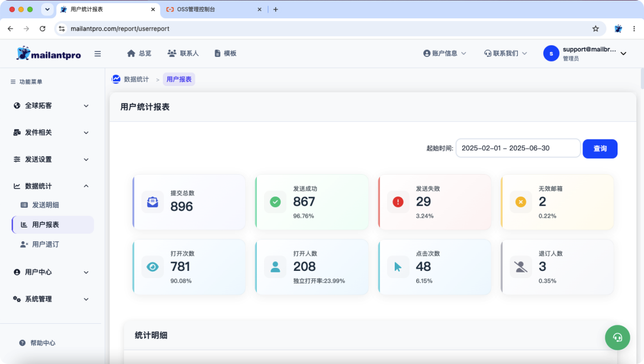Open the 账户信息 dropdown
This screenshot has height=364, width=644.
(x=445, y=53)
